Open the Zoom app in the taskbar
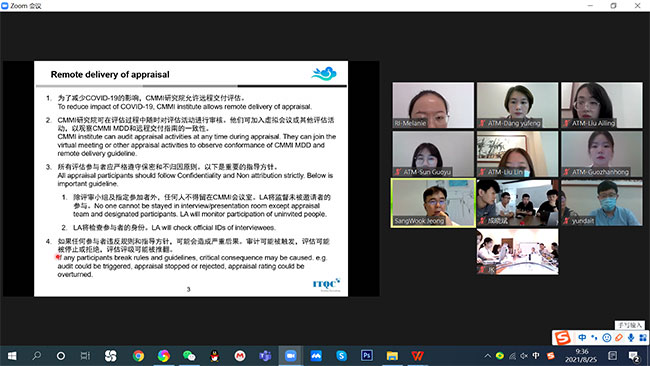This screenshot has height=366, width=650. [x=291, y=356]
